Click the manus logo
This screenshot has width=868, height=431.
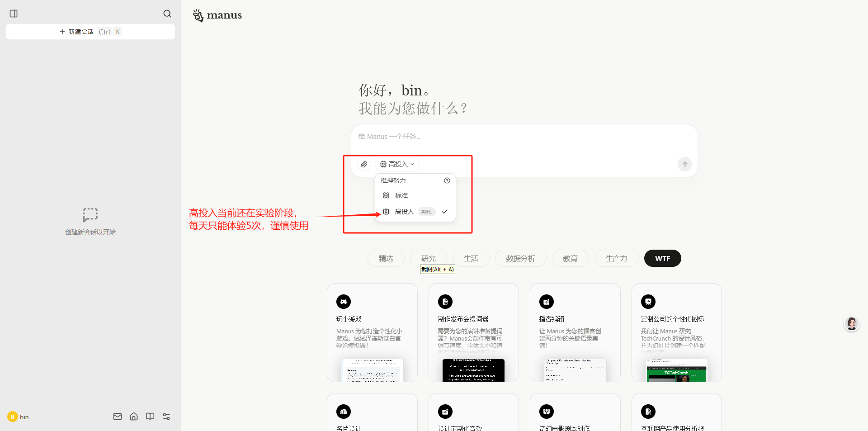point(217,15)
